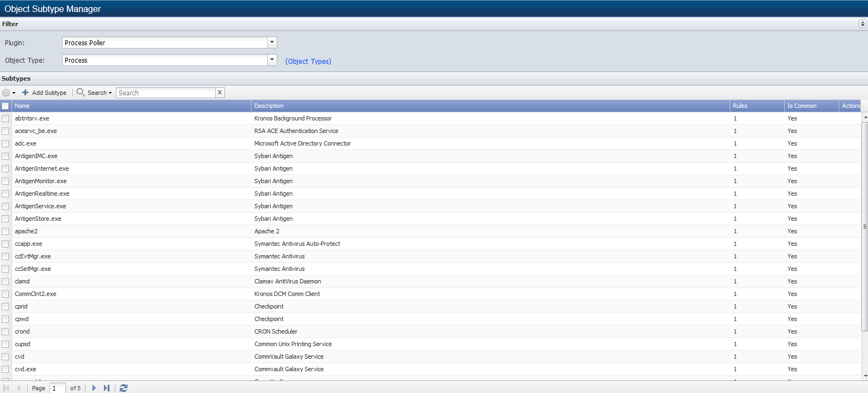Click Symantec Antivirus Auto-Protect description
This screenshot has height=393, width=868.
click(x=297, y=244)
